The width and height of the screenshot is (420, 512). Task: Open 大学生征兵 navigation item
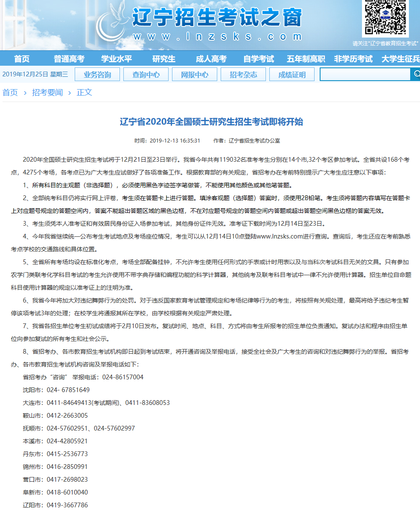(x=400, y=59)
